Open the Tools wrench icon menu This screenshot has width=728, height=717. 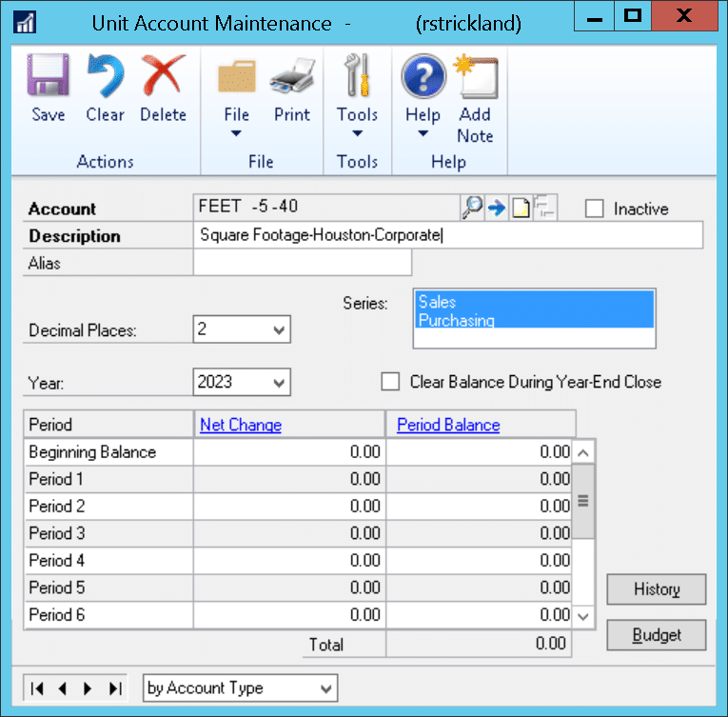[357, 75]
